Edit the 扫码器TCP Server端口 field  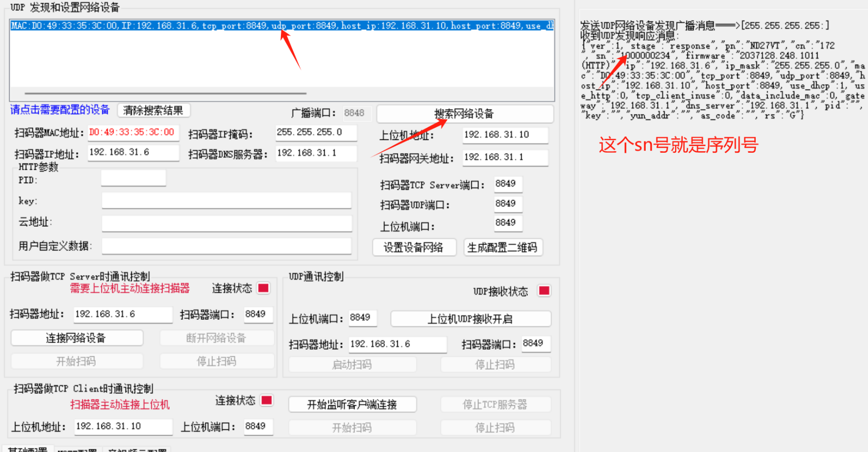coord(508,184)
